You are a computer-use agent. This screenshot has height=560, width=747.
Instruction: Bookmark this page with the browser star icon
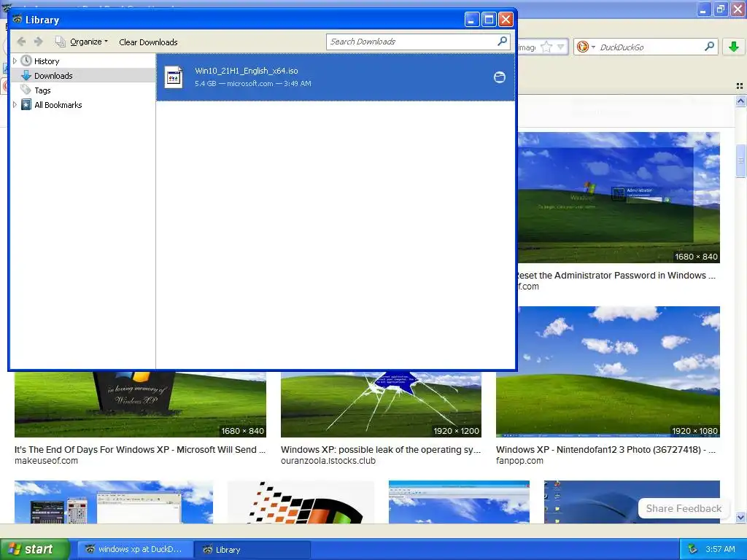click(x=546, y=47)
